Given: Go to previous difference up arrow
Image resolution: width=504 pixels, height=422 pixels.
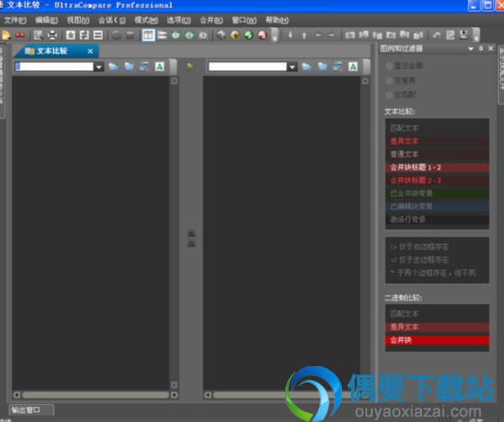Looking at the screenshot, I should click(x=304, y=35).
